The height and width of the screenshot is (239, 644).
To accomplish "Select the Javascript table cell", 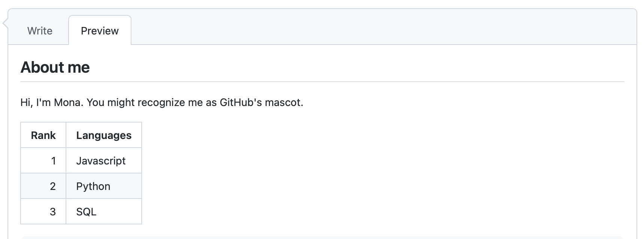I will [x=101, y=160].
